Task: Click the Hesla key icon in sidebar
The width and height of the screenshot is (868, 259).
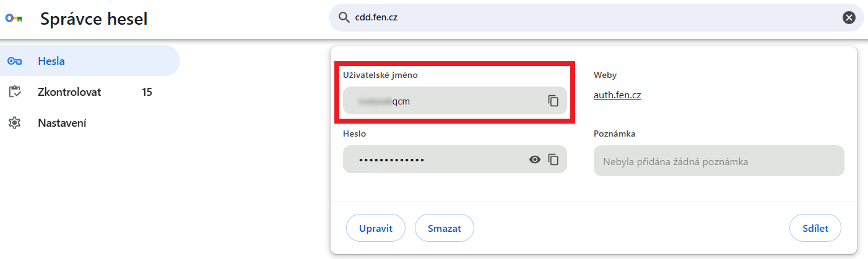Action: pyautogui.click(x=14, y=61)
